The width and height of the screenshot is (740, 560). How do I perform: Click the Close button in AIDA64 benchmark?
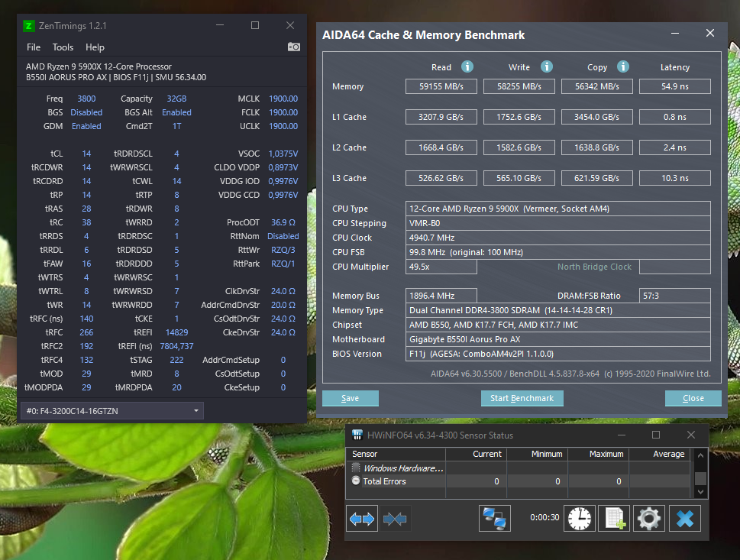tap(693, 398)
